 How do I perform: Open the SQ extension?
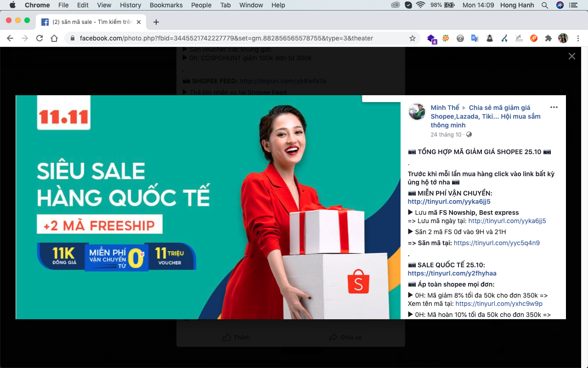tap(446, 38)
